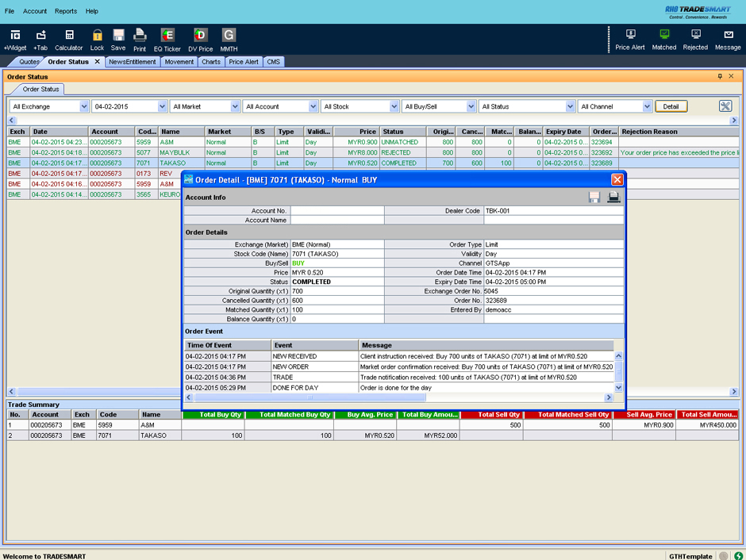Sort orders by Status column header
The height and width of the screenshot is (560, 746).
[403, 132]
